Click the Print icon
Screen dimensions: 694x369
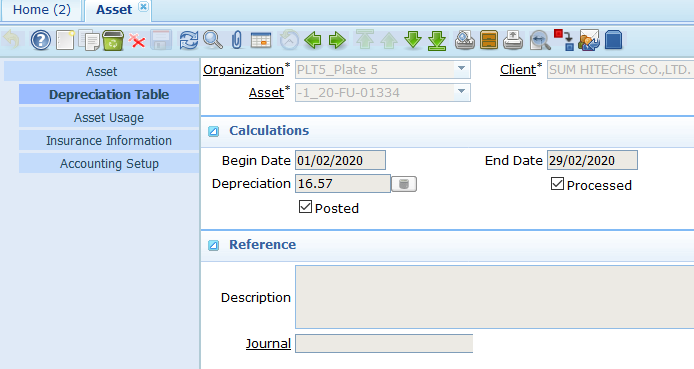[x=513, y=40]
